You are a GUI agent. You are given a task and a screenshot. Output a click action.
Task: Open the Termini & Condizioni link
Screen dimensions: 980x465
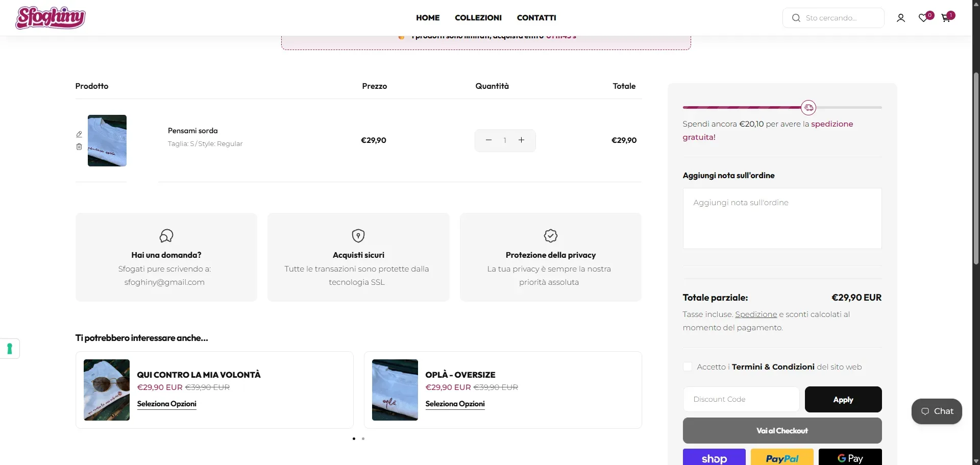[773, 366]
